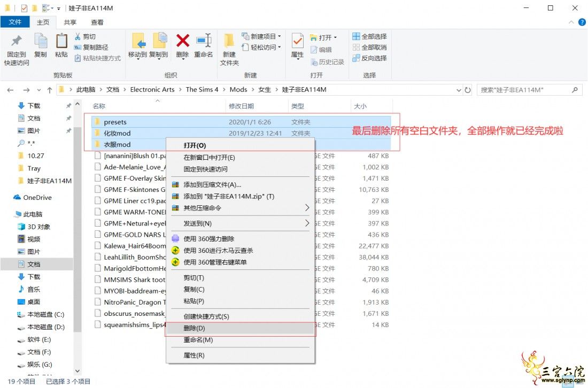Expand the address bar history dropdown
The width and height of the screenshot is (588, 388).
(459, 90)
